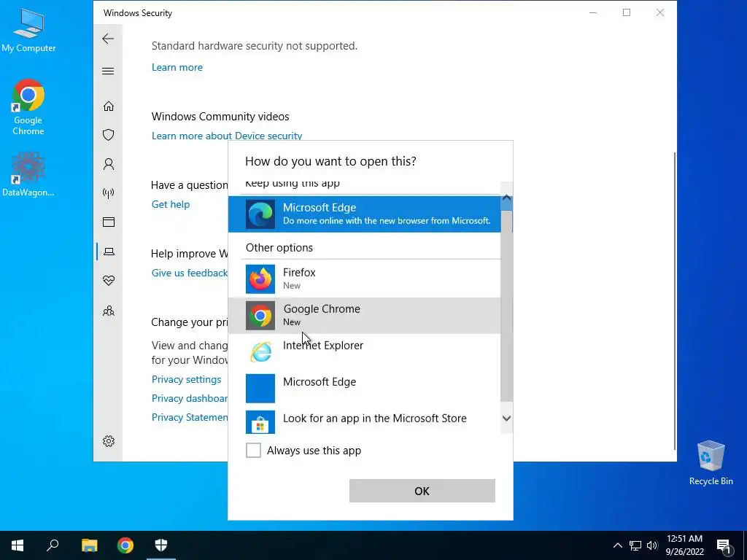Image resolution: width=747 pixels, height=560 pixels.
Task: Open App & browser control icon
Action: [x=109, y=222]
